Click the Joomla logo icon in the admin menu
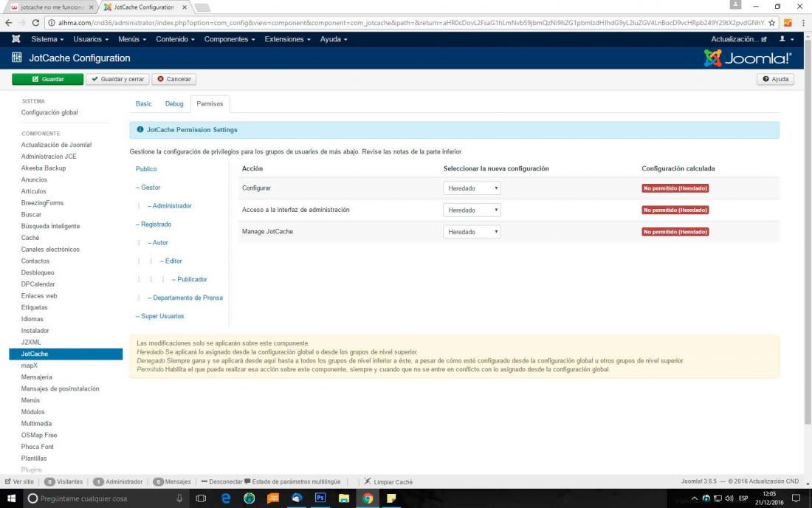Viewport: 812px width, 508px height. click(x=16, y=39)
